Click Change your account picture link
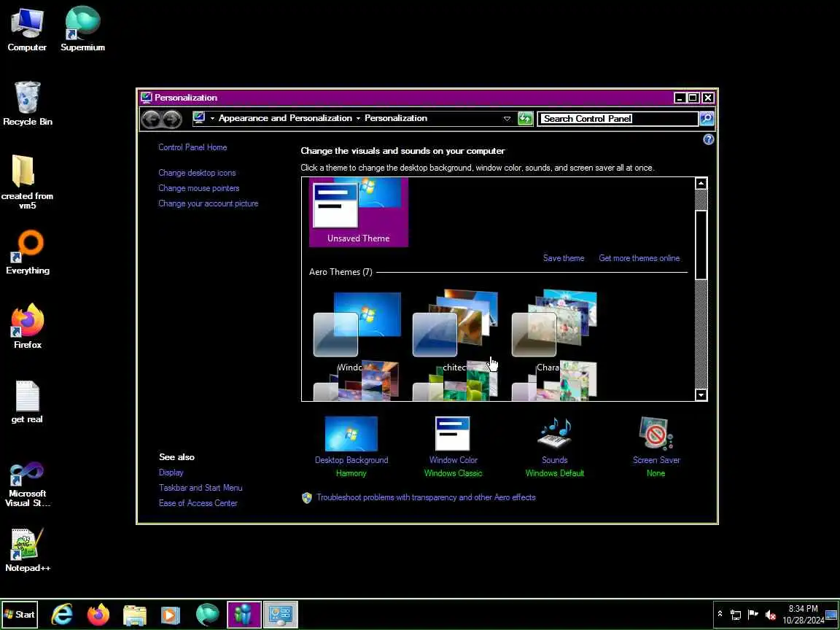 point(208,203)
